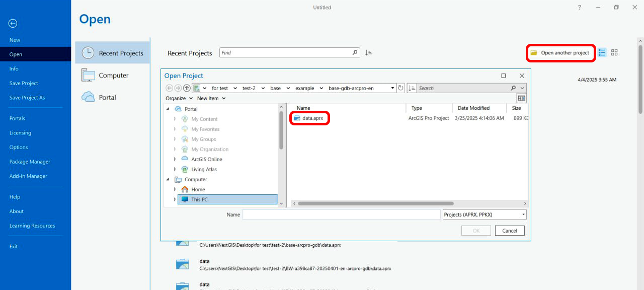Toggle the details pane icon in the dialog
Image resolution: width=644 pixels, height=290 pixels.
(521, 98)
